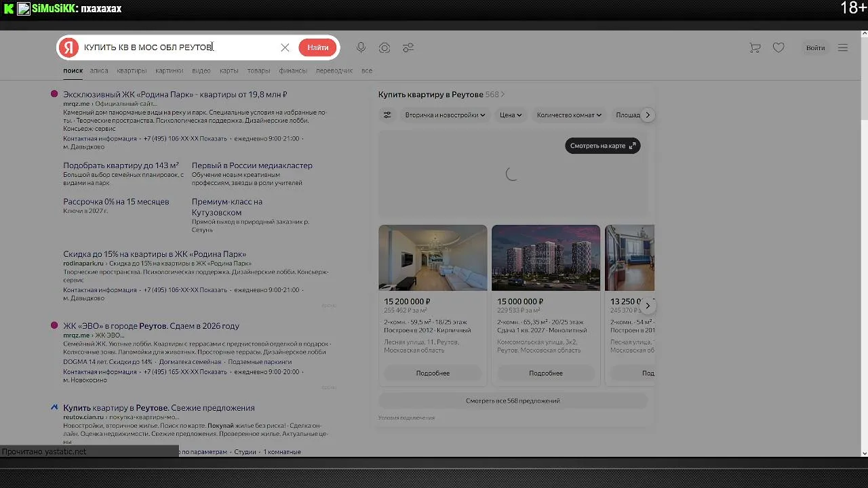Switch to the товары tab

point(258,70)
